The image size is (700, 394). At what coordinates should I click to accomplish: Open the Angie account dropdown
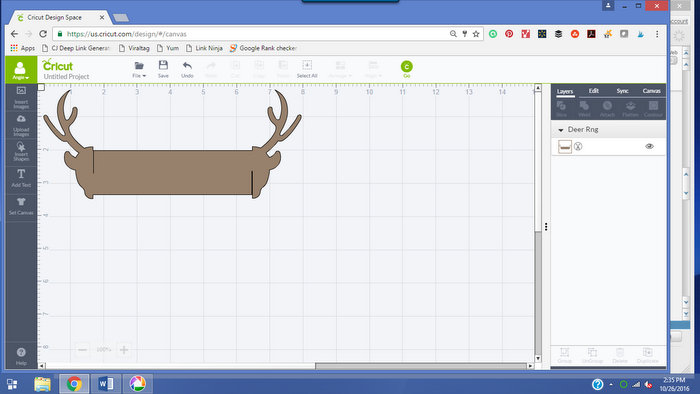(21, 70)
